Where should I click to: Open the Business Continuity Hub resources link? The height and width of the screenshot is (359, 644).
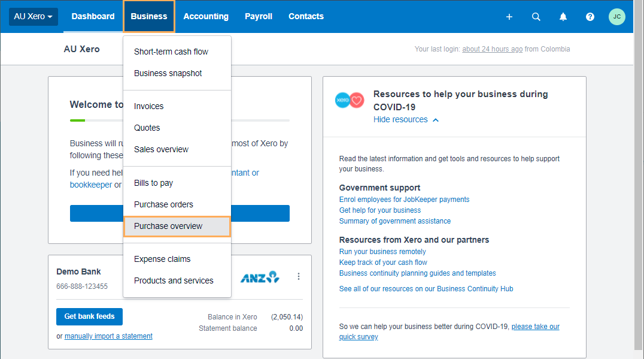coord(426,289)
